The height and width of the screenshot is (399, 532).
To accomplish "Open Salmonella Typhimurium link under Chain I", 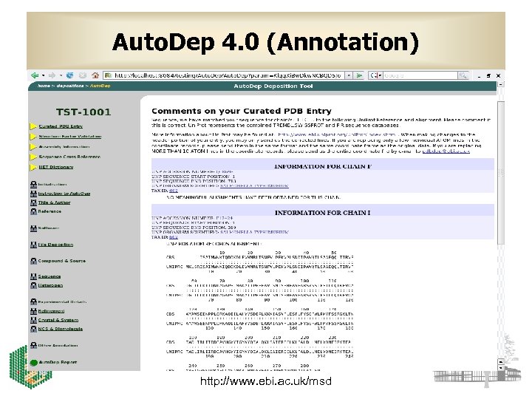I will click(254, 232).
